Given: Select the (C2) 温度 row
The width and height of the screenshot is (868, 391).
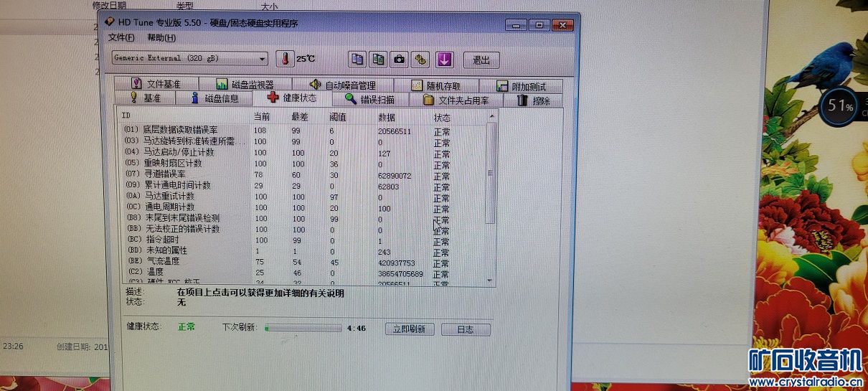Looking at the screenshot, I should pyautogui.click(x=303, y=273).
